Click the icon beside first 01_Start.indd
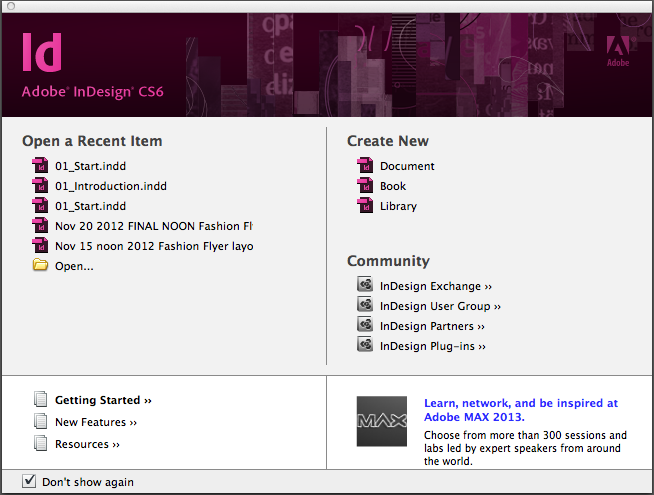654x495 pixels. [x=40, y=166]
